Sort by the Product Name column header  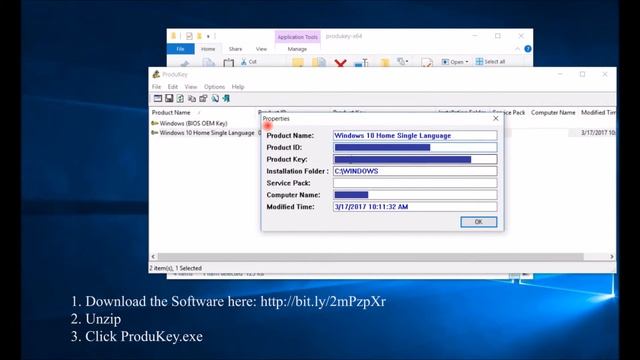pos(171,112)
